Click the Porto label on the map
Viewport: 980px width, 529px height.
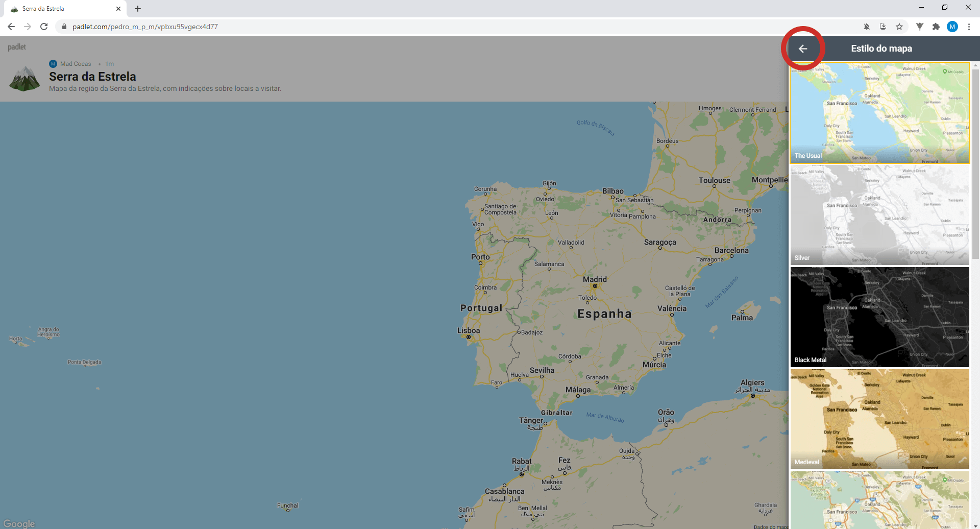[480, 257]
